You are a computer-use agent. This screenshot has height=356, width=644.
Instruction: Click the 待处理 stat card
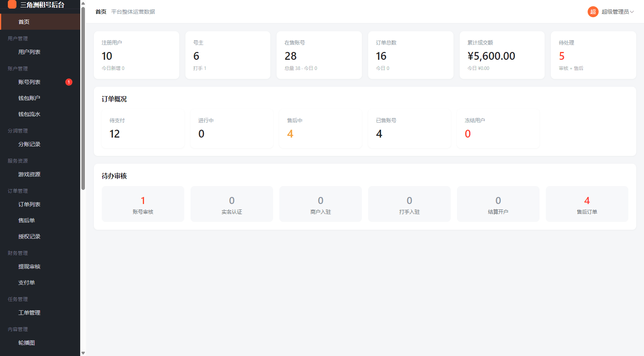point(594,55)
